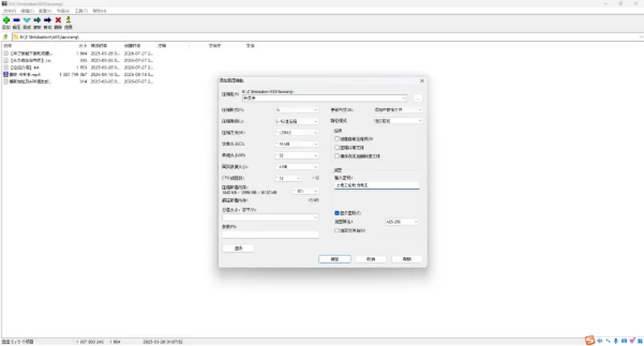
Task: Open the Tools (T) menu
Action: pos(81,11)
